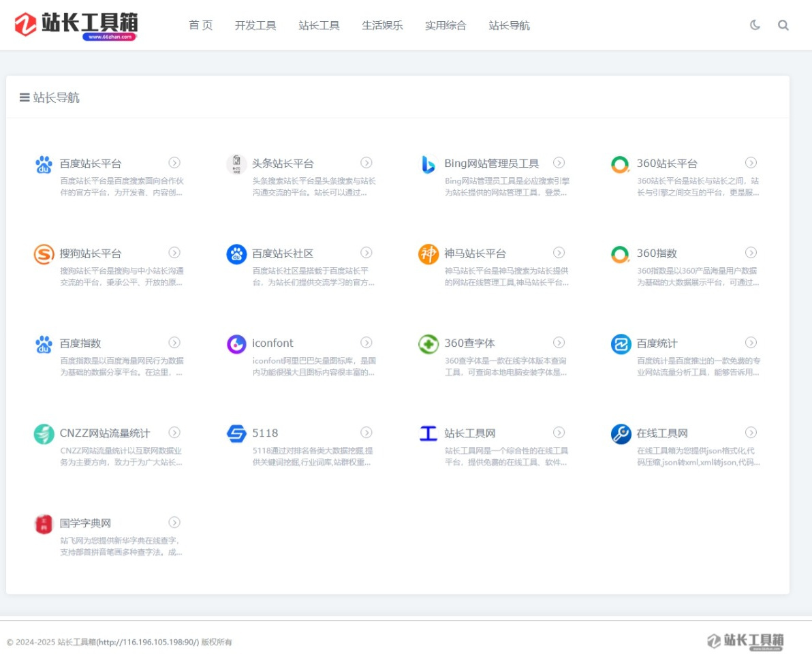This screenshot has height=667, width=812.
Task: Click the 头条站长平台 icon
Action: [236, 164]
